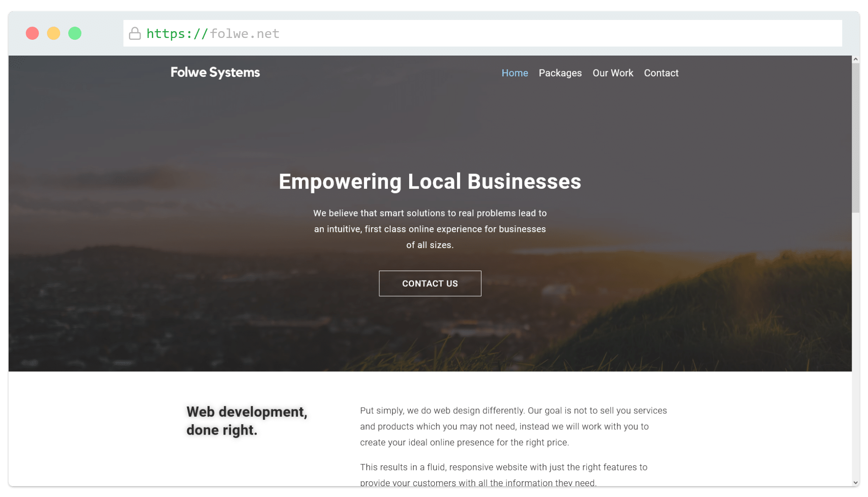Click the paragraph 'This results in a fluid'
The width and height of the screenshot is (868, 497).
[x=504, y=474]
